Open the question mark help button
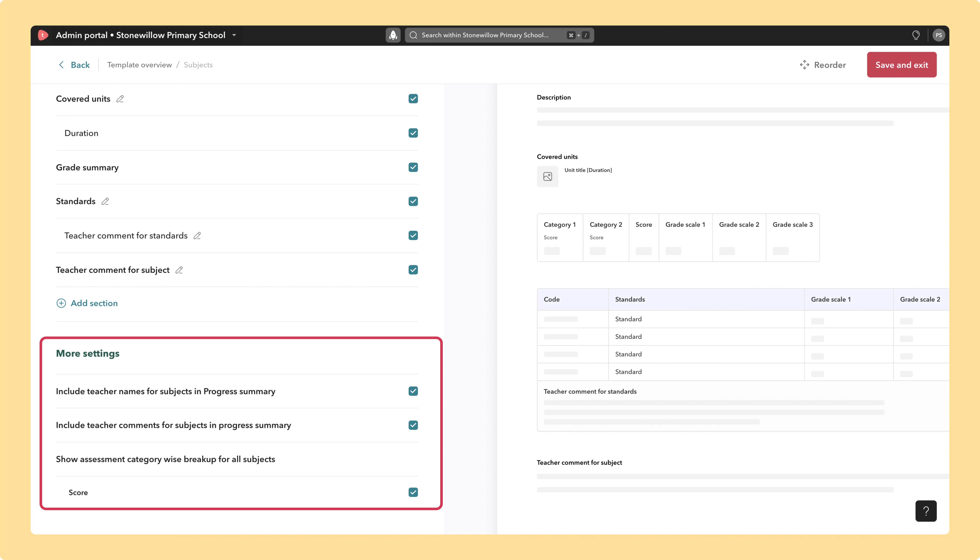980x560 pixels. pyautogui.click(x=926, y=511)
